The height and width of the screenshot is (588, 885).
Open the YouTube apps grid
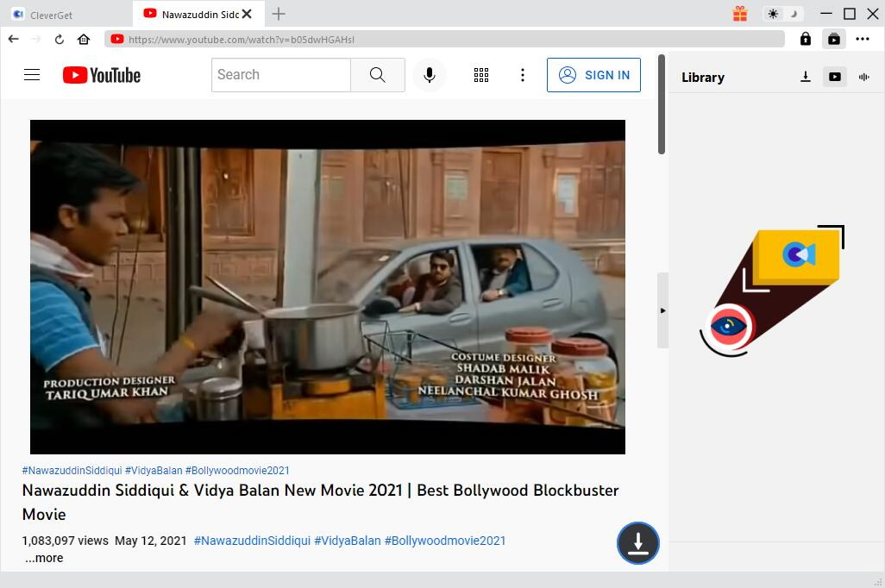pos(481,75)
